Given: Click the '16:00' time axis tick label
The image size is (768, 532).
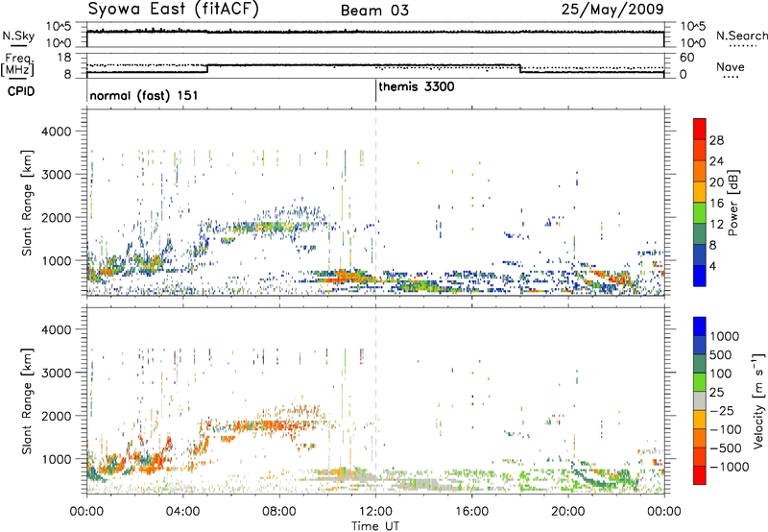Looking at the screenshot, I should point(471,512).
